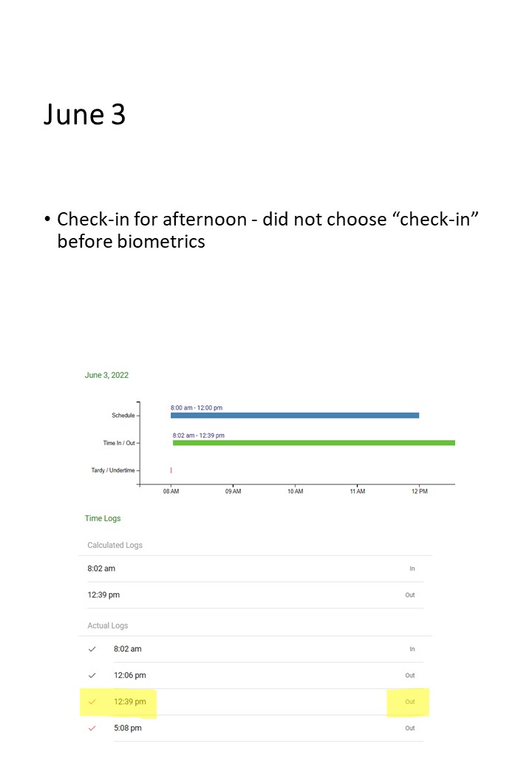Viewport: 532px width, 769px height.
Task: Click the checkmark beside 8:02 am actual log
Action: (x=92, y=649)
